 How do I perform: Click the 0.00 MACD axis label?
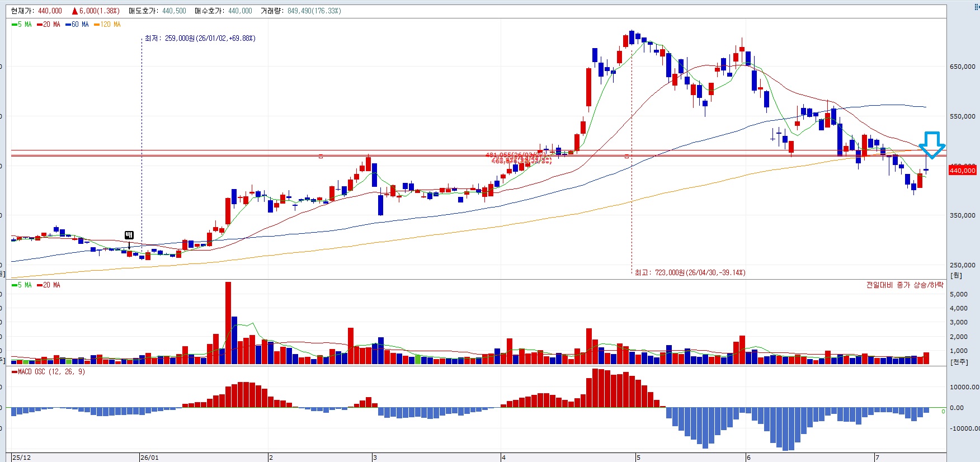tap(957, 408)
